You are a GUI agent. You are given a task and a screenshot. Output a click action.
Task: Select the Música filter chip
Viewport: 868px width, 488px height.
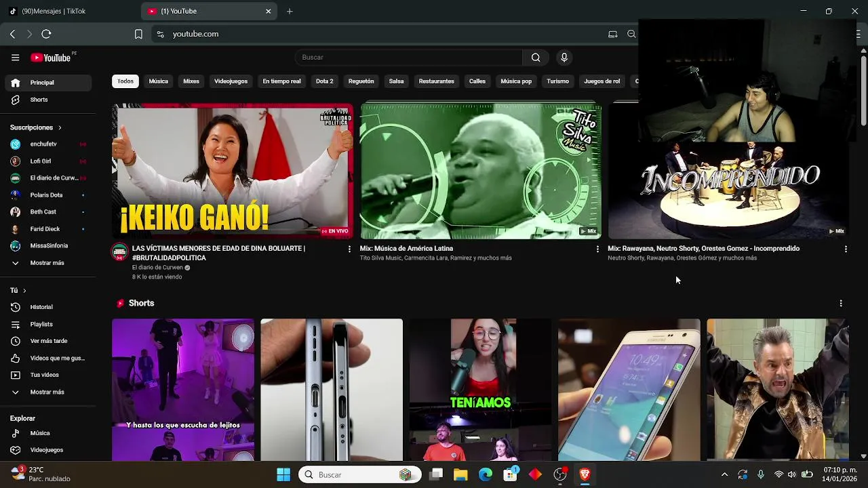point(159,81)
